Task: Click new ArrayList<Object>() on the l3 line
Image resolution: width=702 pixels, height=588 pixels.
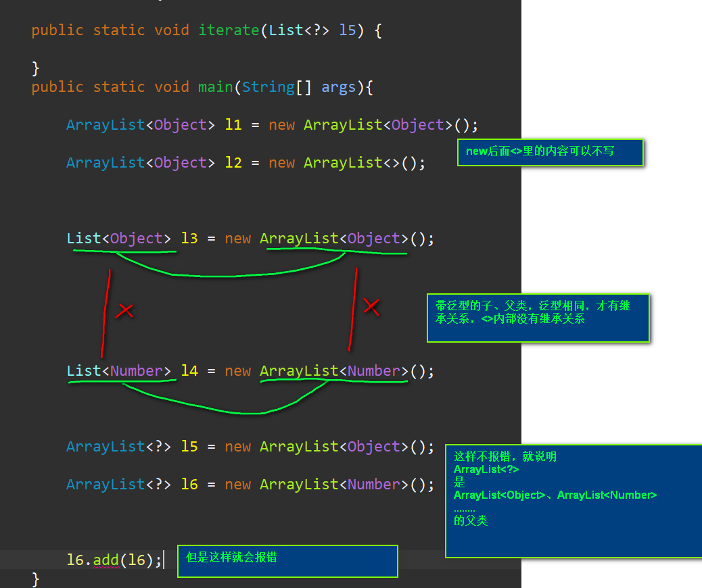Action: (x=329, y=239)
